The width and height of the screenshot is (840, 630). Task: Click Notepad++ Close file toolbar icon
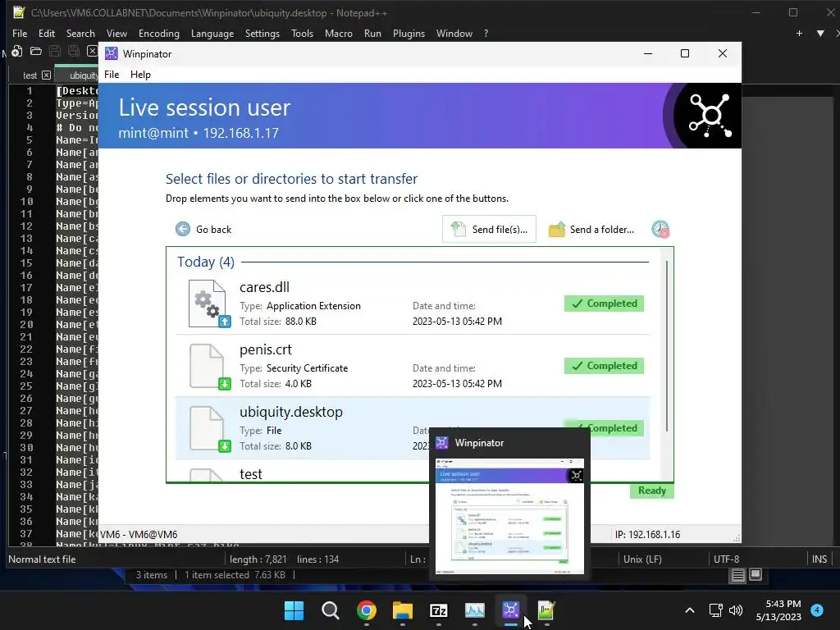(x=92, y=52)
